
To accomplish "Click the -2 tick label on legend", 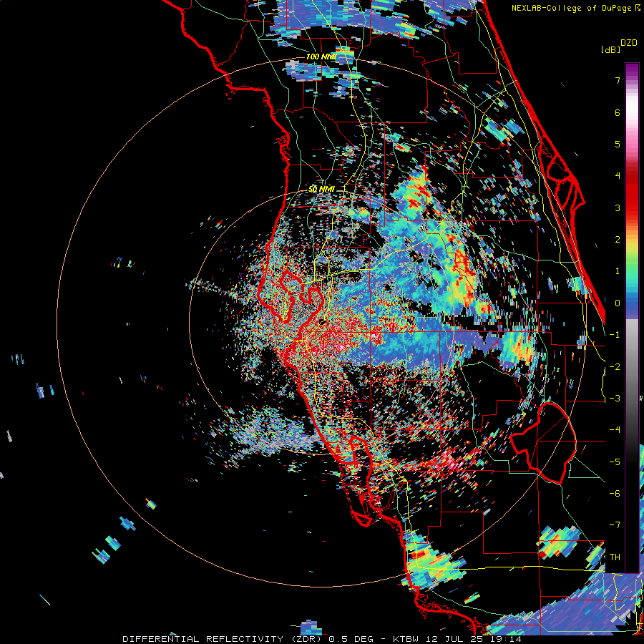I will tap(615, 367).
